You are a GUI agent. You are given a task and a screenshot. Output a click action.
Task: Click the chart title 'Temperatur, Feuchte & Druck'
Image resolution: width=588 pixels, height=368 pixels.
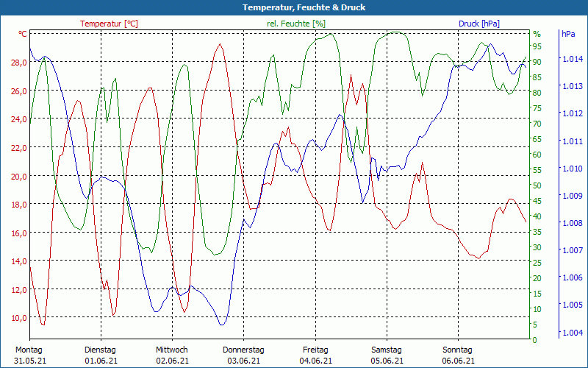[304, 7]
